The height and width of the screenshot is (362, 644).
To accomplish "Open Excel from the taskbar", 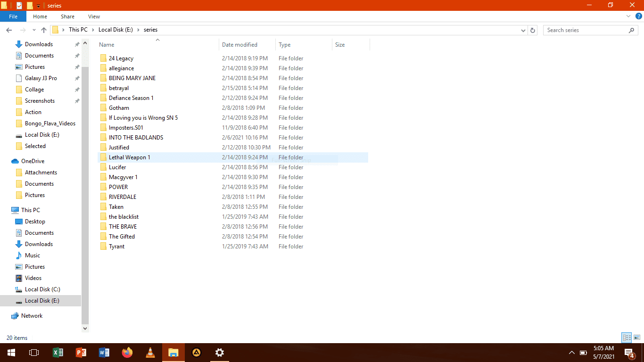I will [58, 352].
